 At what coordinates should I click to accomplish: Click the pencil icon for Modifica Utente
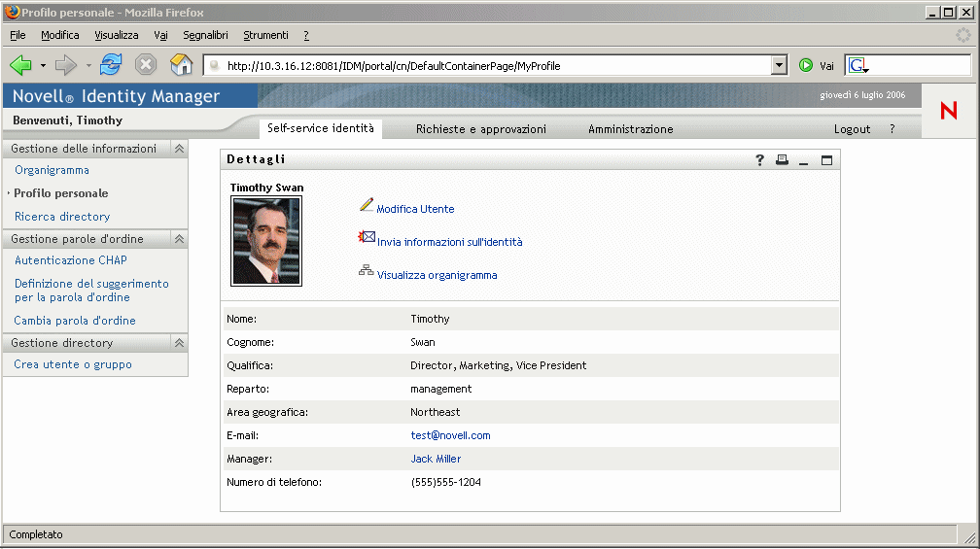click(x=367, y=205)
